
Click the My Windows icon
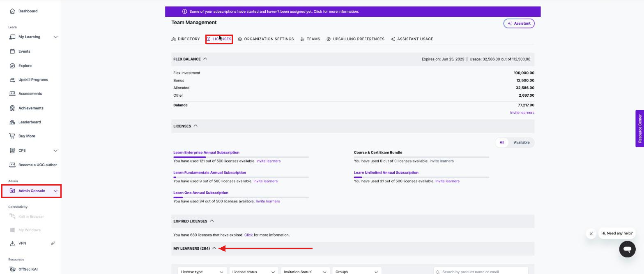point(12,230)
